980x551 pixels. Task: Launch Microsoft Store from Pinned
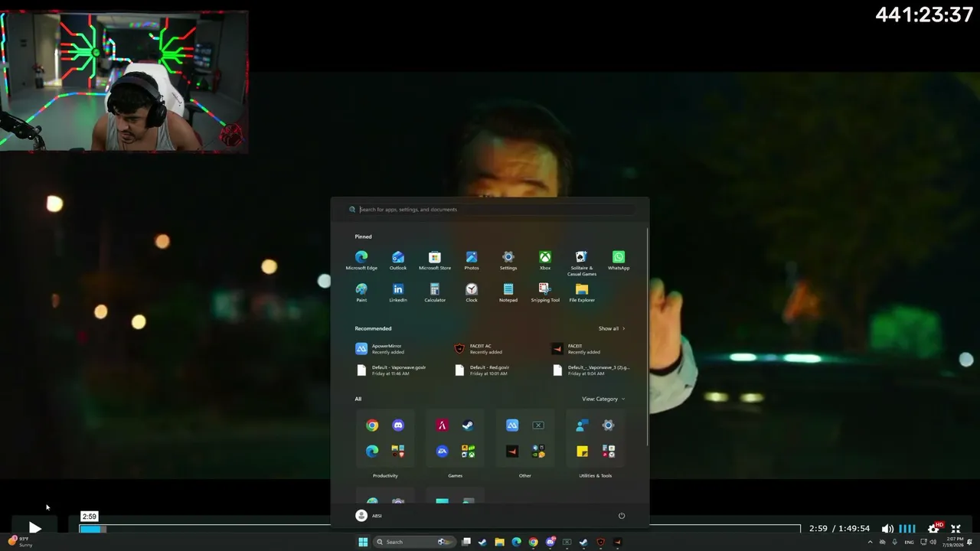tap(435, 260)
